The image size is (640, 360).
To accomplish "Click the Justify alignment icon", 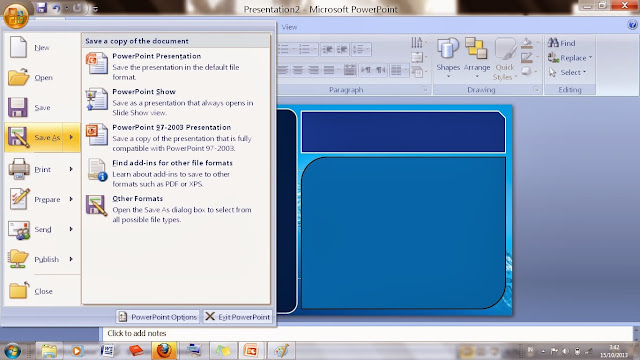I will click(x=329, y=70).
